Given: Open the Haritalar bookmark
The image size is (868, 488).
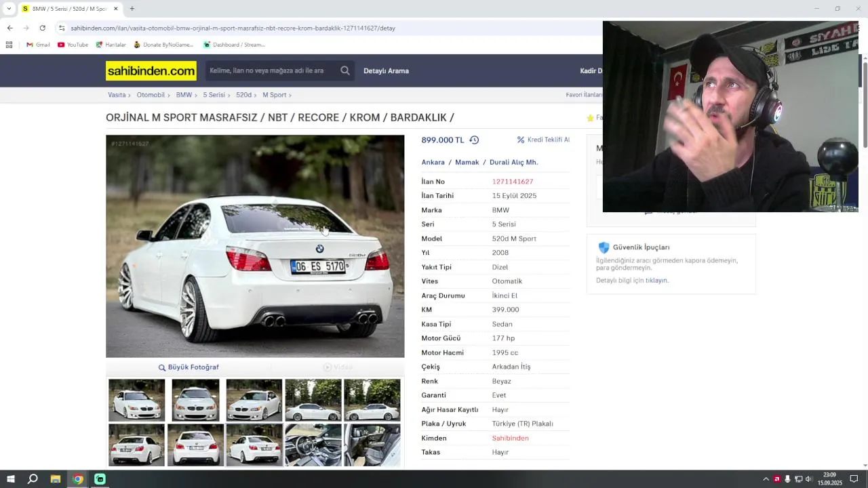Looking at the screenshot, I should tap(111, 45).
